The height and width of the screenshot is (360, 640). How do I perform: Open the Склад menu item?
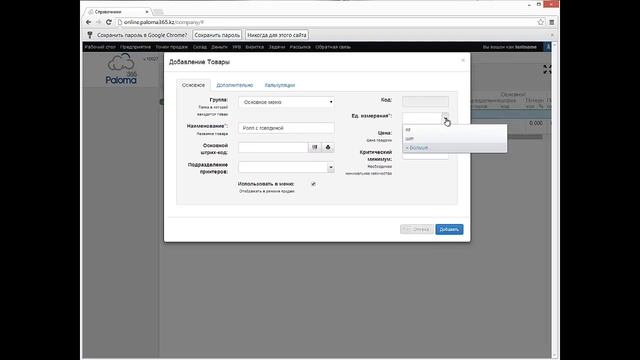[x=200, y=47]
